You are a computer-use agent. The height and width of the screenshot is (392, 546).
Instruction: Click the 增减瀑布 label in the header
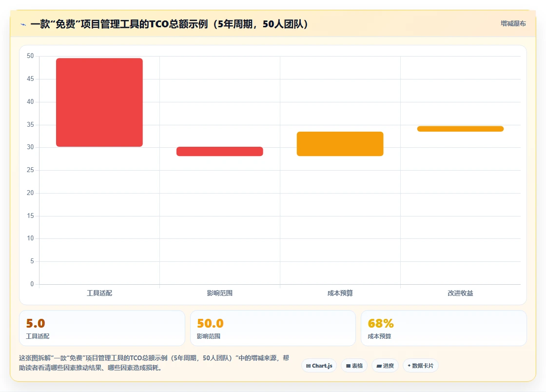point(513,24)
